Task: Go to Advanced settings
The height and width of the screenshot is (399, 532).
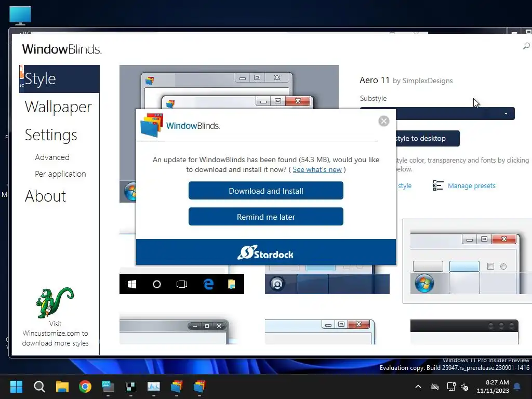Action: click(x=52, y=157)
